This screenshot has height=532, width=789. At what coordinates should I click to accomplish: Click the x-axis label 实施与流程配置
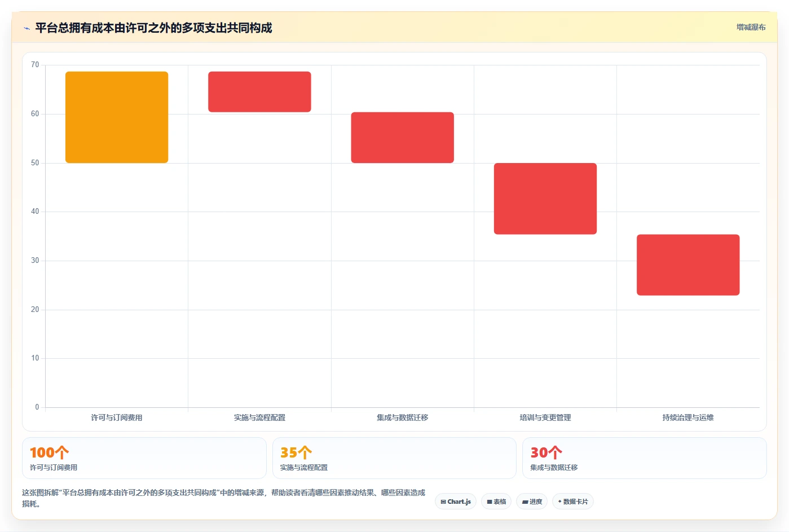[259, 417]
